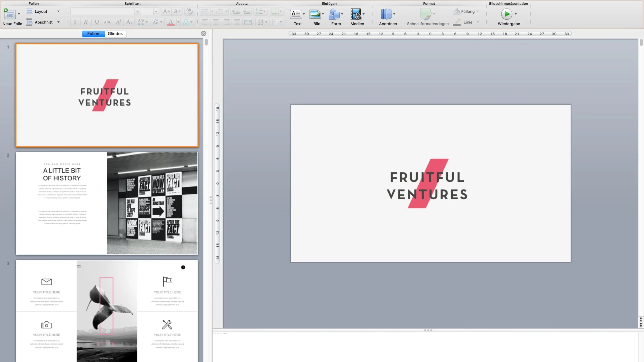Toggle strikethrough ABC formatting
Screen dimensions: 644x362
(x=108, y=22)
